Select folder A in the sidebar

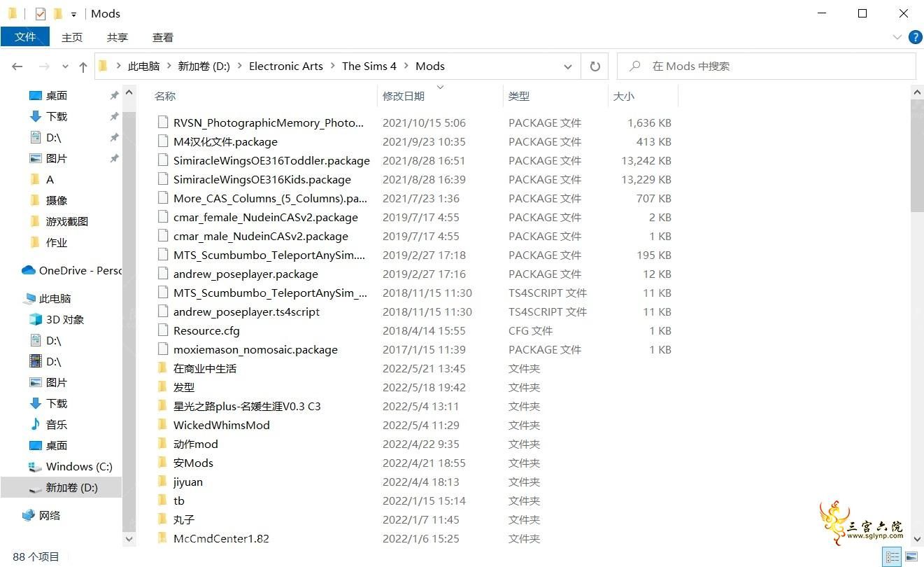50,180
